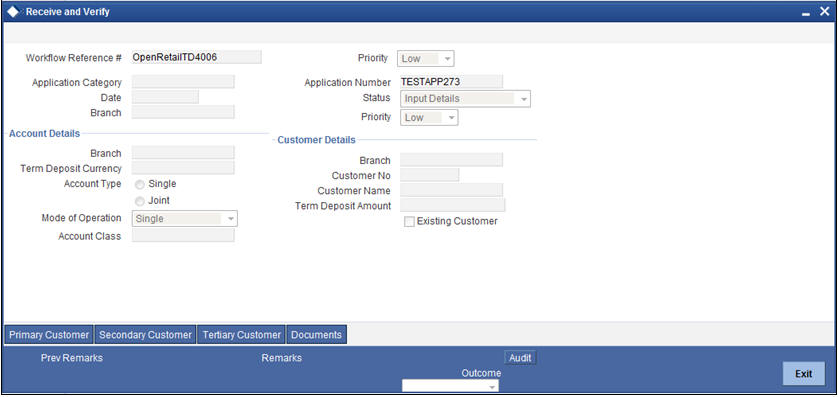
Task: Click the Account Details section heading
Action: coord(45,134)
